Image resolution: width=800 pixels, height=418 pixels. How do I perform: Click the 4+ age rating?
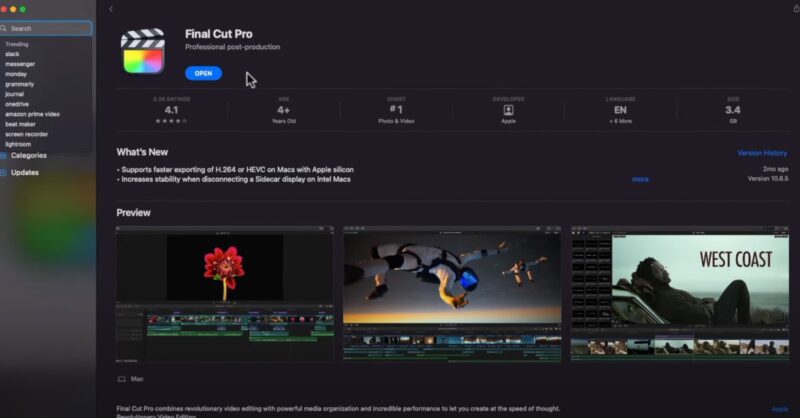[284, 110]
